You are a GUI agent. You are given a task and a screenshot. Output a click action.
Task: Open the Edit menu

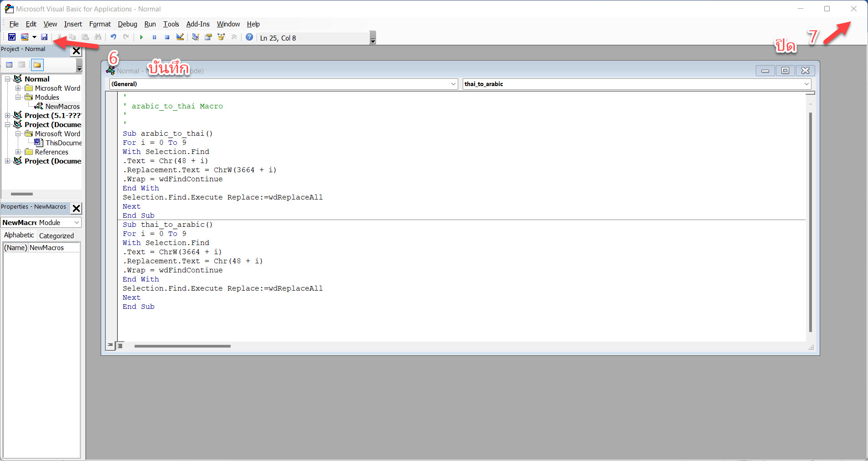click(x=31, y=24)
